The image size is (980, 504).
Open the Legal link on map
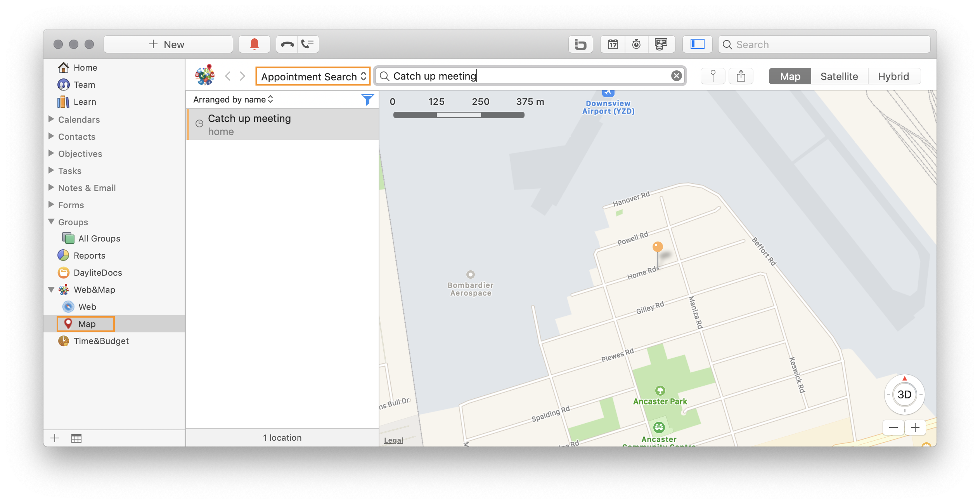393,440
